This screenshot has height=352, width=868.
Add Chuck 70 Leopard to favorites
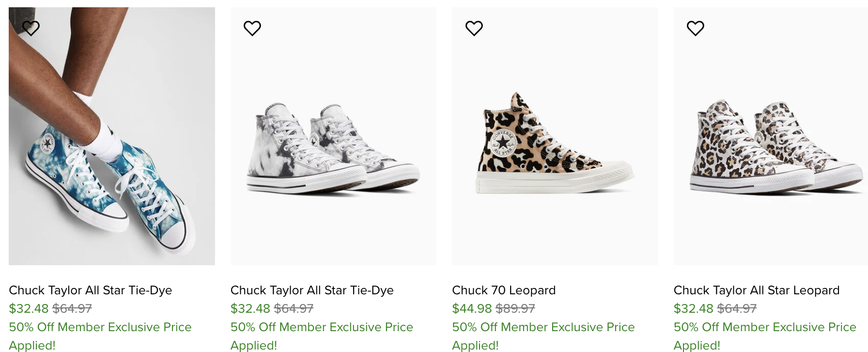474,28
